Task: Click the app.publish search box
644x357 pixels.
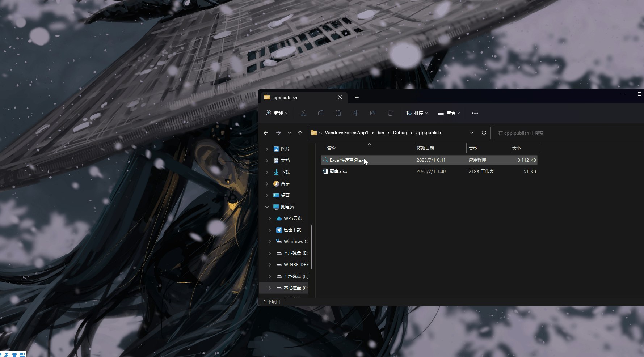Action: [568, 133]
